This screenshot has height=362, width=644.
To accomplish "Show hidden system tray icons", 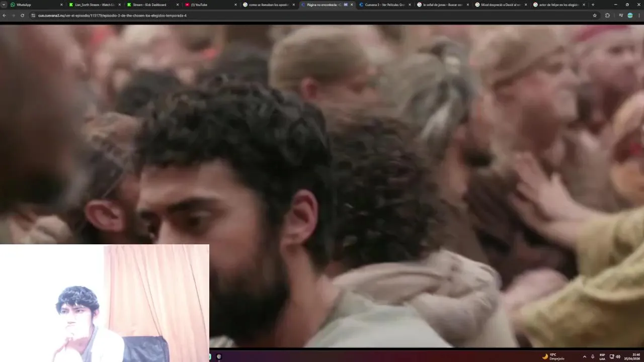I will coord(584,356).
